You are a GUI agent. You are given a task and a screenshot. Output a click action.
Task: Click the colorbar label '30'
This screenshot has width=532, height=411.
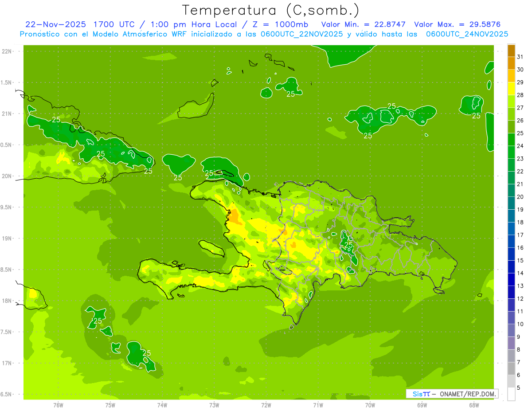click(520, 70)
